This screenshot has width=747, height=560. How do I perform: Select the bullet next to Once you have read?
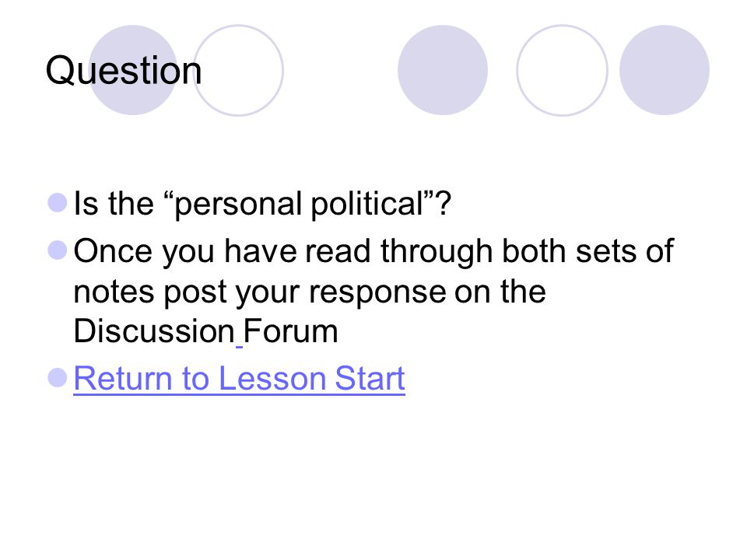[58, 250]
